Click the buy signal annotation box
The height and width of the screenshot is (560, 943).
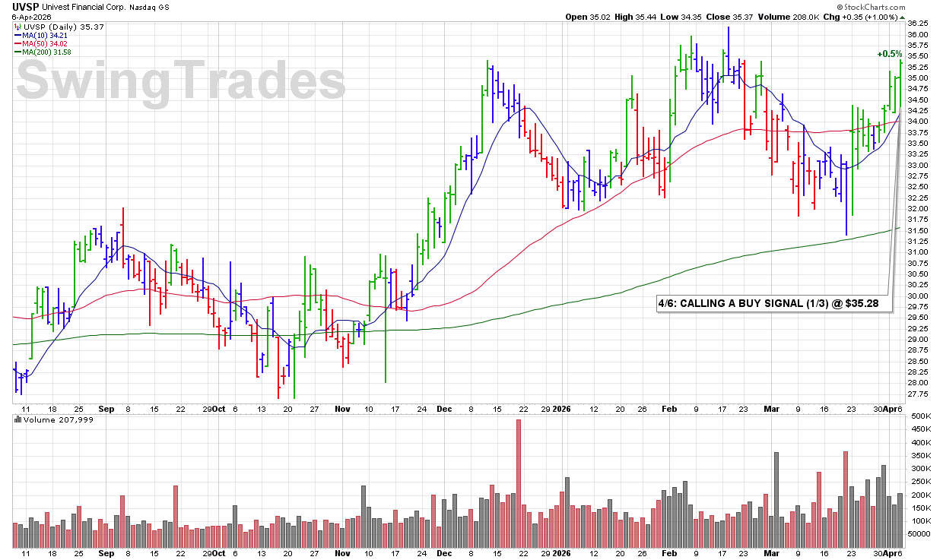(773, 304)
